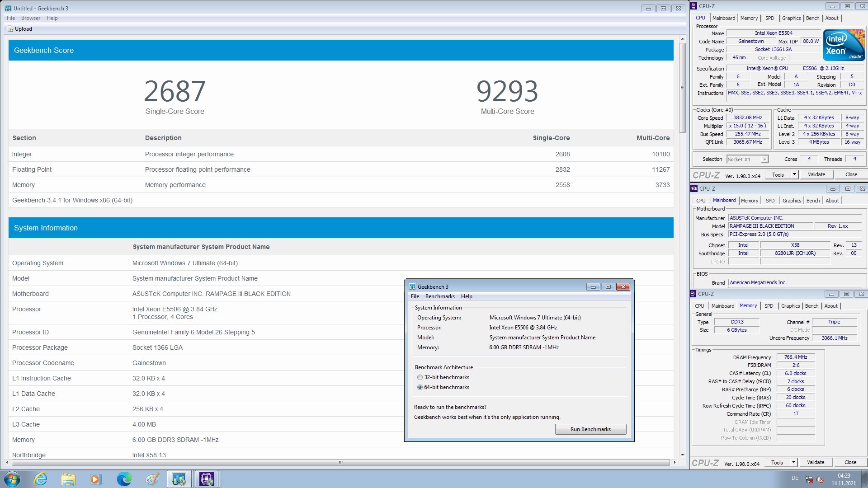The image size is (868, 488).
Task: Click the vertical scrollbar up arrow
Action: coord(682,39)
